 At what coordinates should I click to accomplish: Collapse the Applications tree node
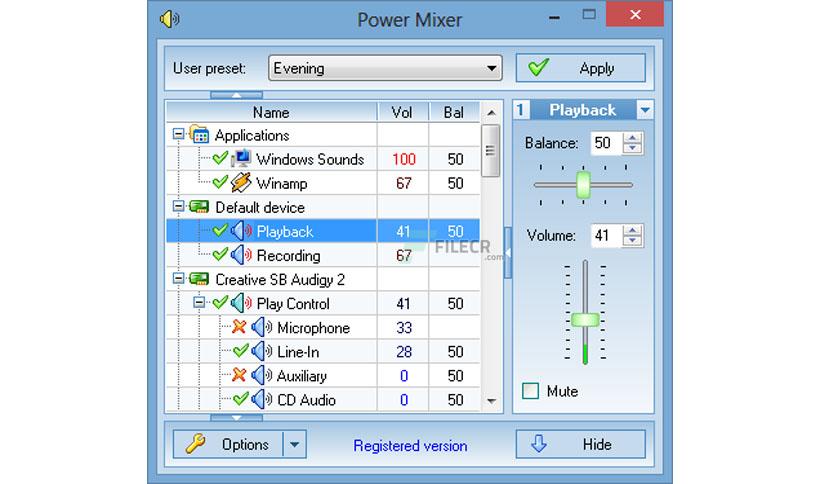(x=179, y=134)
